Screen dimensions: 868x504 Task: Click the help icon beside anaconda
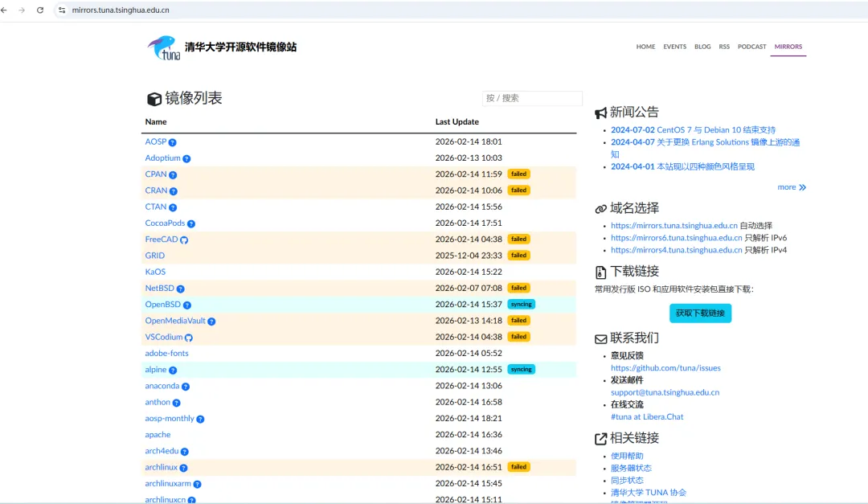point(186,387)
